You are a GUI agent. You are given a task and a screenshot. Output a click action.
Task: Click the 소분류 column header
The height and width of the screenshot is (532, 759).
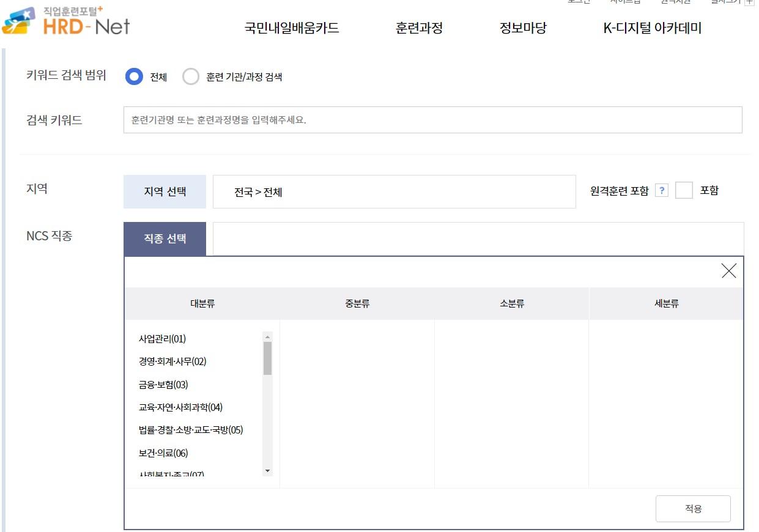512,303
